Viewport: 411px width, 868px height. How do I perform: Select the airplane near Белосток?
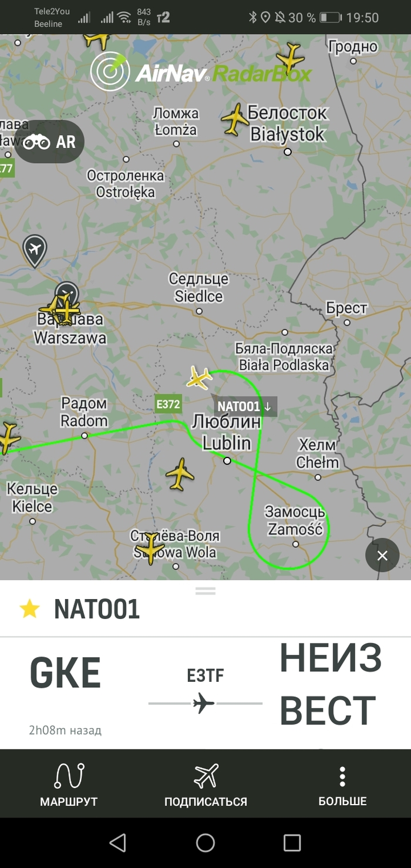[235, 119]
